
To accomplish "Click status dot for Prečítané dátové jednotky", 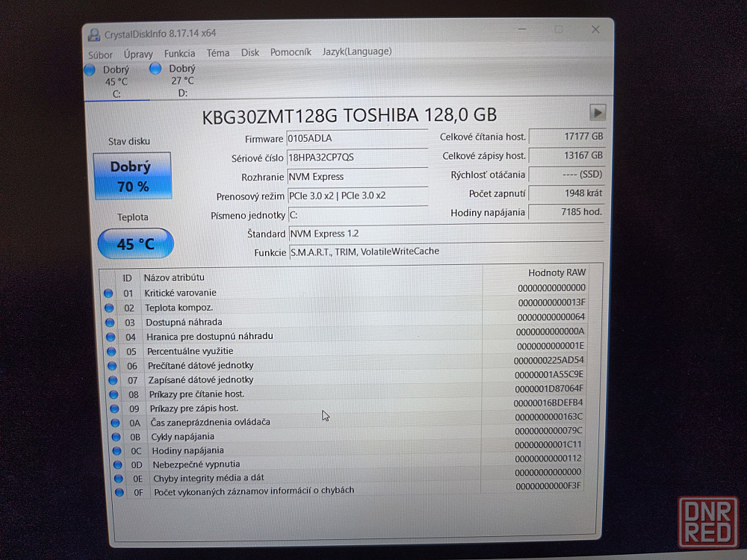I will (112, 366).
